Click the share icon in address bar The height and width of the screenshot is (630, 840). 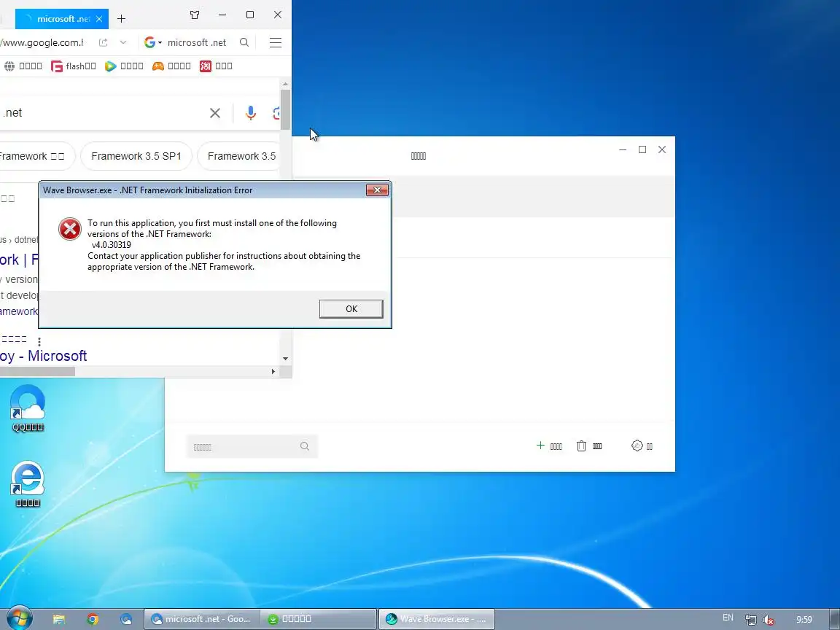pos(104,42)
